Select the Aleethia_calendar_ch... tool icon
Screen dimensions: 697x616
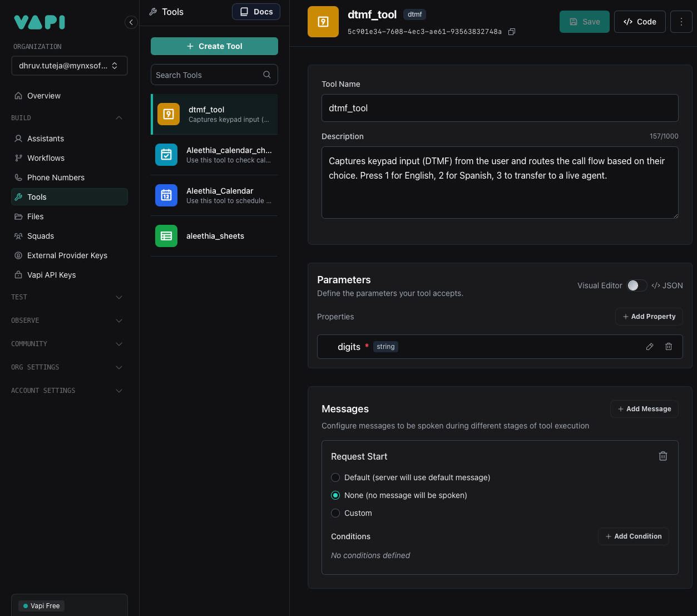pos(166,155)
